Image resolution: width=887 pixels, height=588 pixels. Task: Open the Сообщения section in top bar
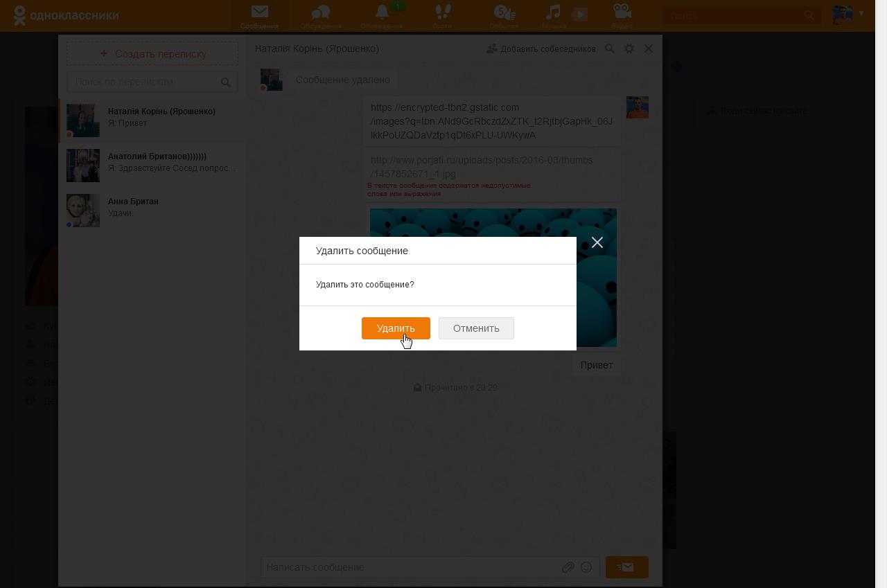tap(260, 16)
